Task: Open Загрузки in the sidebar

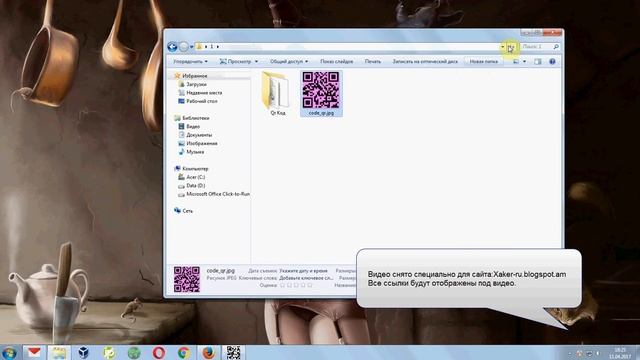Action: click(x=196, y=84)
